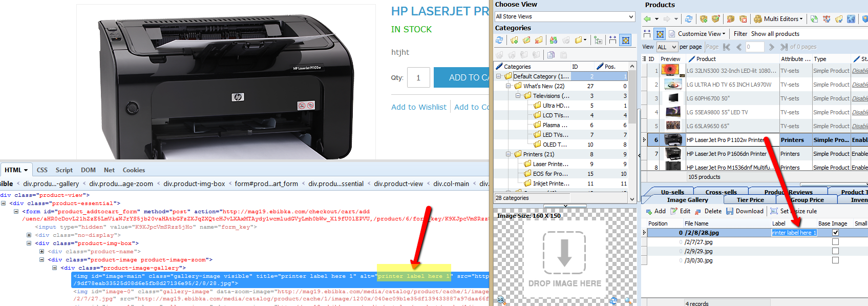Click the div.product-img-box breadcrumb in Firebug

click(194, 184)
